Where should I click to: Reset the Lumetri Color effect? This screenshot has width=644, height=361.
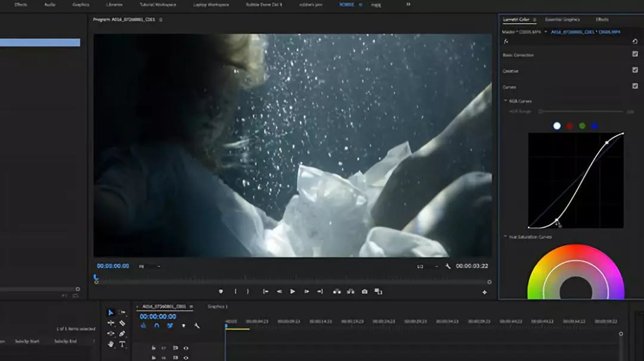[x=634, y=42]
